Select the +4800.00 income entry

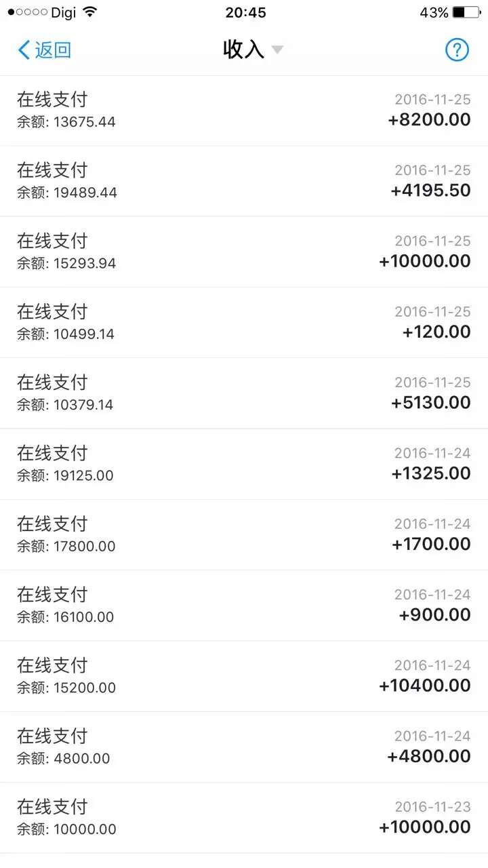pyautogui.click(x=244, y=747)
